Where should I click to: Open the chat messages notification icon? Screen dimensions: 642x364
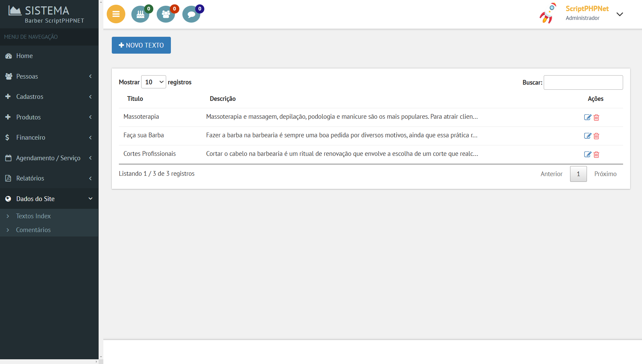click(191, 14)
